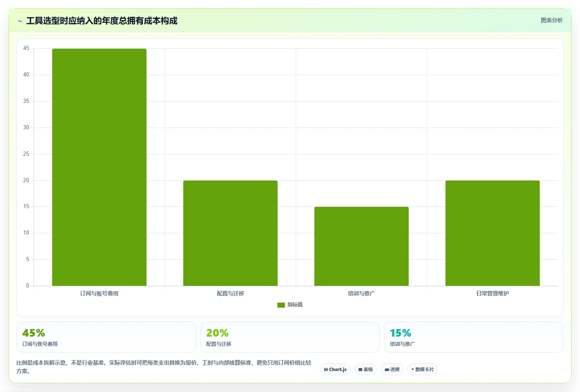Screen dimensions: 580x392
Task: Click the footnote starting with 比例是成本拆解示意
Action: (x=164, y=367)
